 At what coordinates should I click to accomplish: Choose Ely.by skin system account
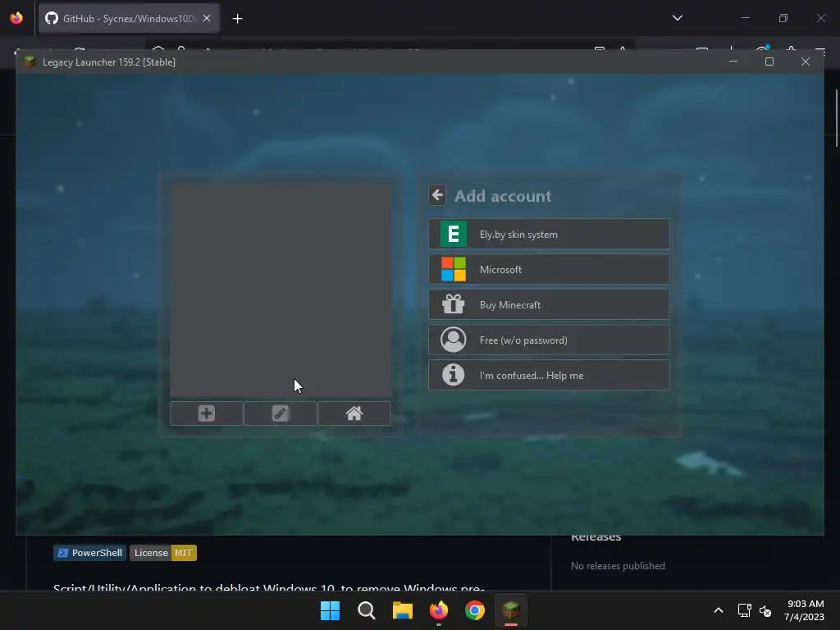pyautogui.click(x=549, y=234)
